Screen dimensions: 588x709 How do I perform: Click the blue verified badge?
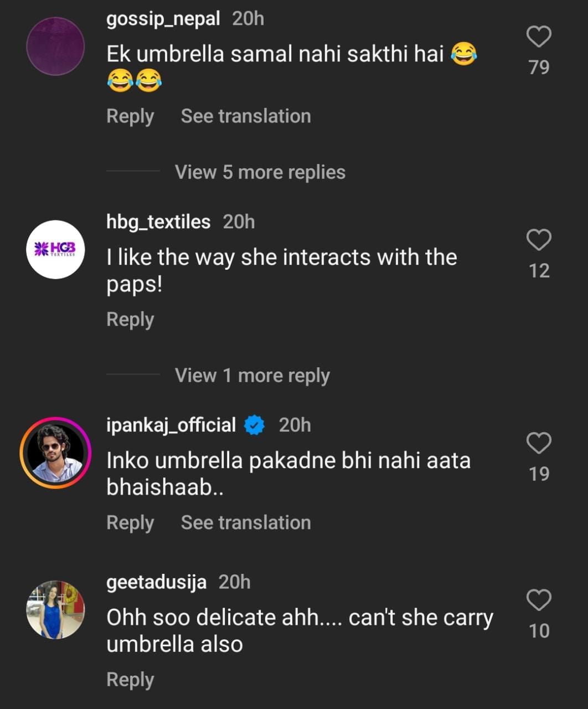tap(255, 425)
